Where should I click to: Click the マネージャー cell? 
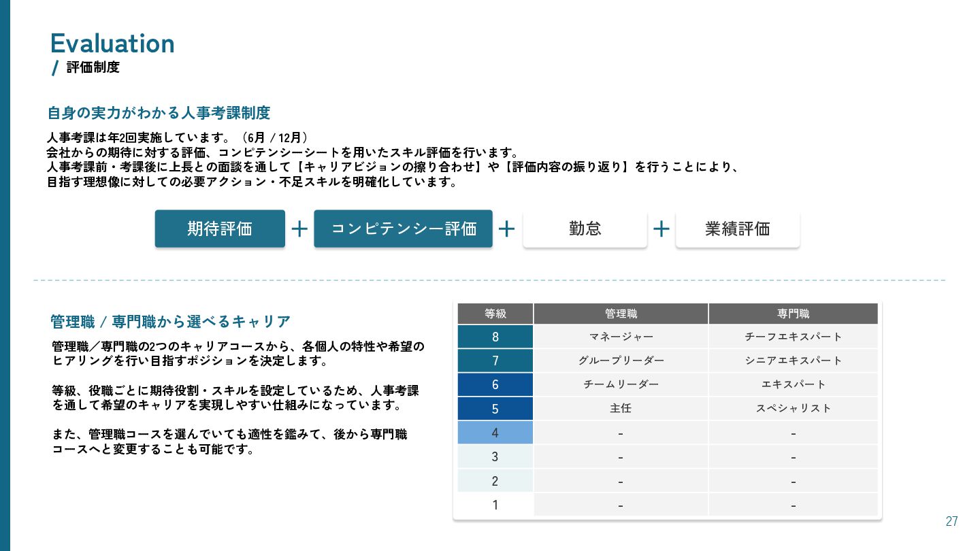click(x=621, y=337)
